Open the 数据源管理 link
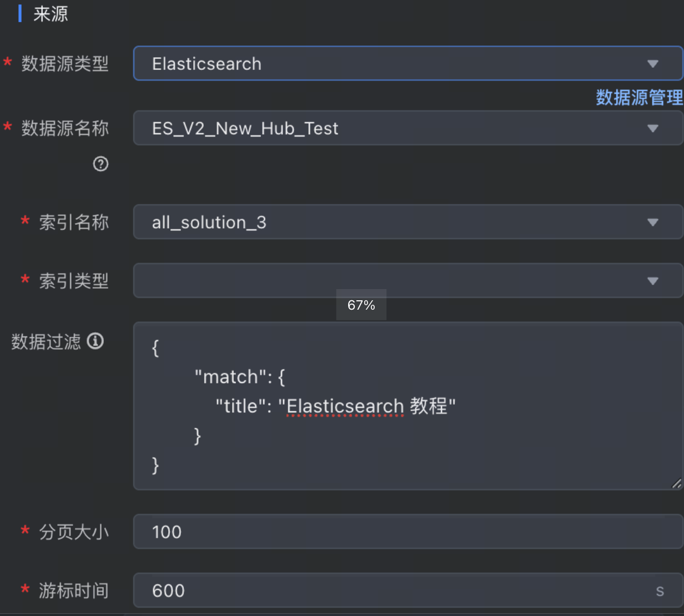 click(x=639, y=98)
